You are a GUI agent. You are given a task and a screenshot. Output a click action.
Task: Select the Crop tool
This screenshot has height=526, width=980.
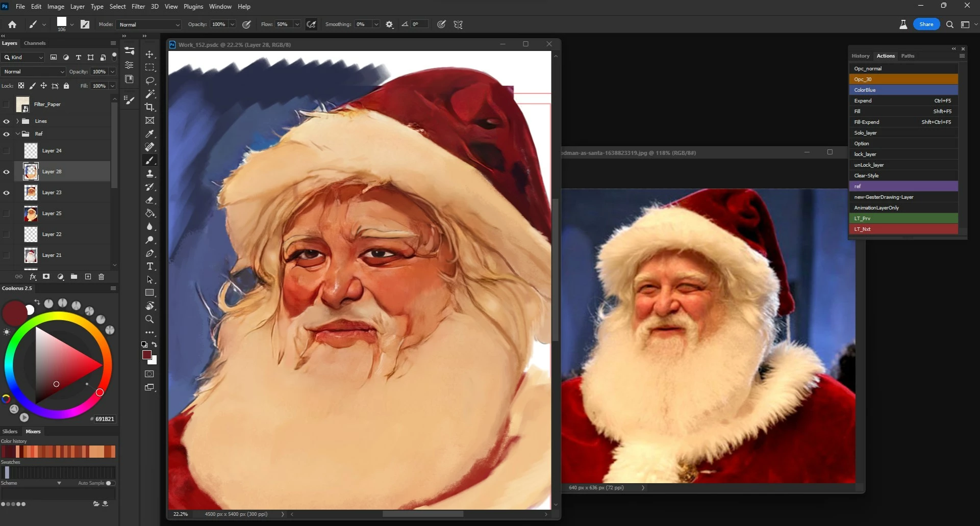pos(149,108)
